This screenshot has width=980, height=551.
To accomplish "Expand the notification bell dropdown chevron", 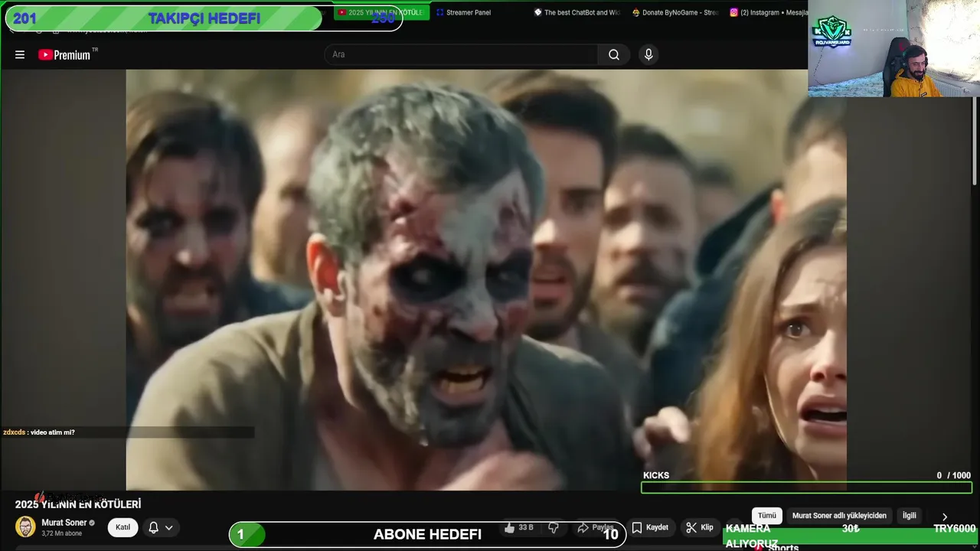I will pos(169,527).
